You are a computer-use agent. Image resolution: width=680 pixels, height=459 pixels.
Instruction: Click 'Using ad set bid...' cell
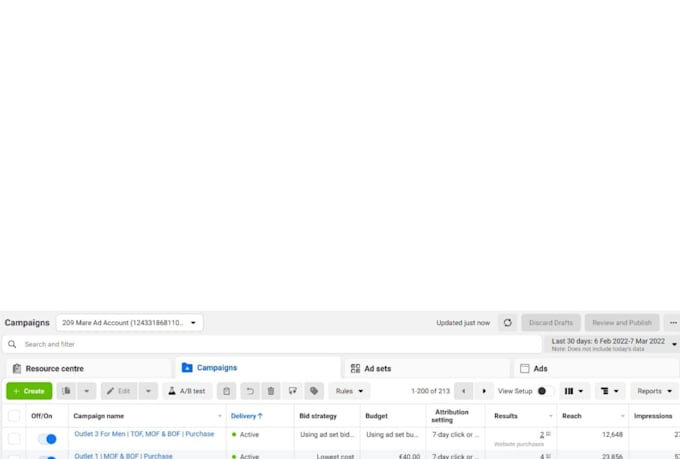(327, 434)
